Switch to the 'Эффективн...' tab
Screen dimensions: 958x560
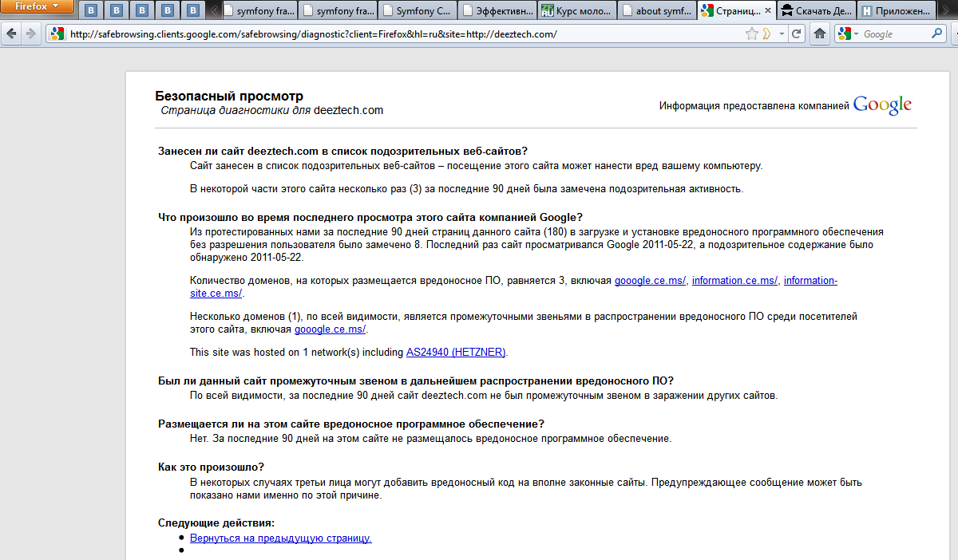[x=497, y=10]
